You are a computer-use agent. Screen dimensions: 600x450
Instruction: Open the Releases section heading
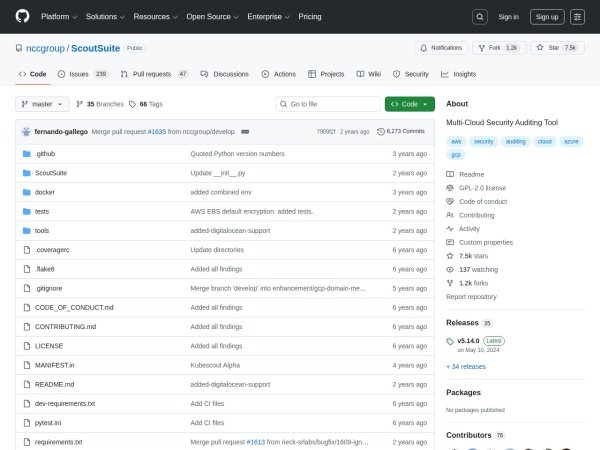coord(462,323)
